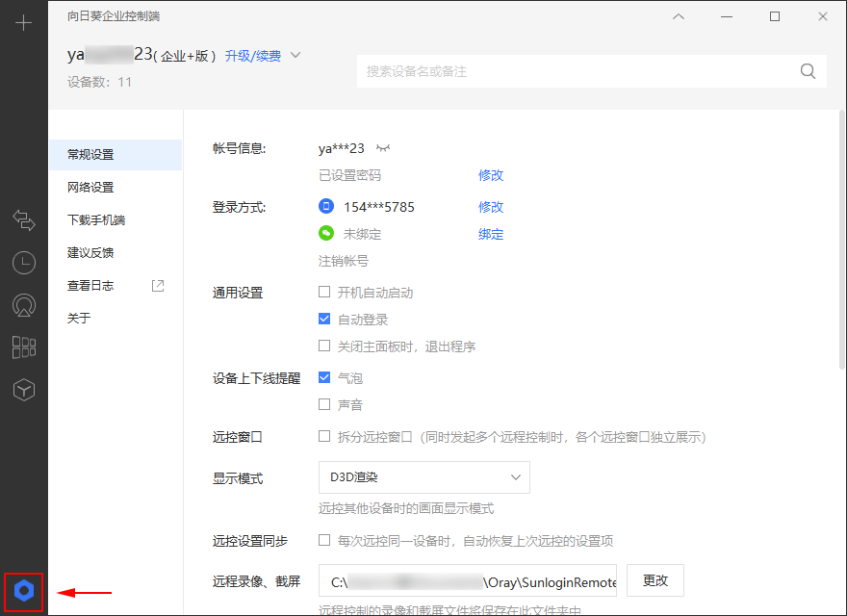Select the 常规设置 tab

pos(115,155)
